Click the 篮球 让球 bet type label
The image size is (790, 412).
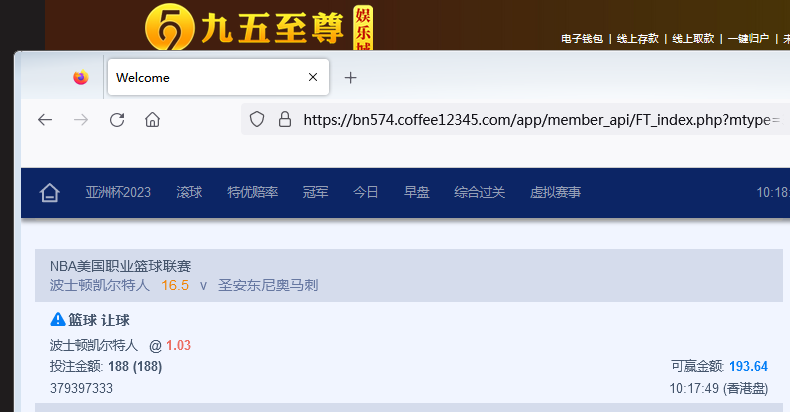(99, 320)
